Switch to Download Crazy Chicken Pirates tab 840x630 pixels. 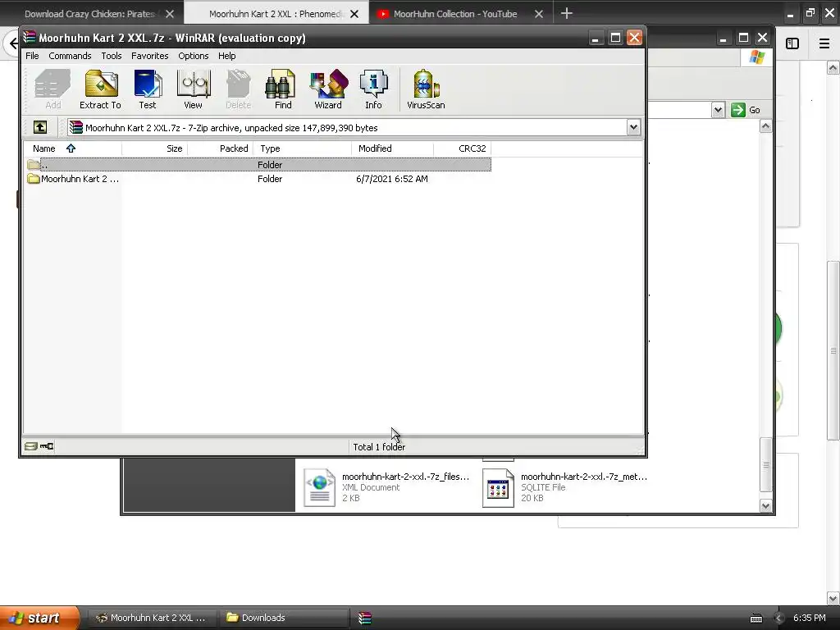click(x=89, y=14)
